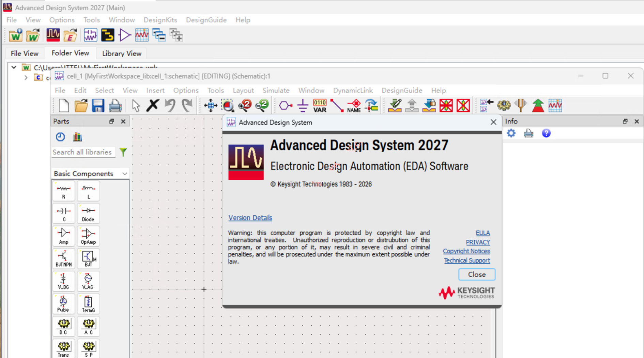This screenshot has width=644, height=358.
Task: Click Open Workspace icon in main toolbar
Action: (33, 35)
